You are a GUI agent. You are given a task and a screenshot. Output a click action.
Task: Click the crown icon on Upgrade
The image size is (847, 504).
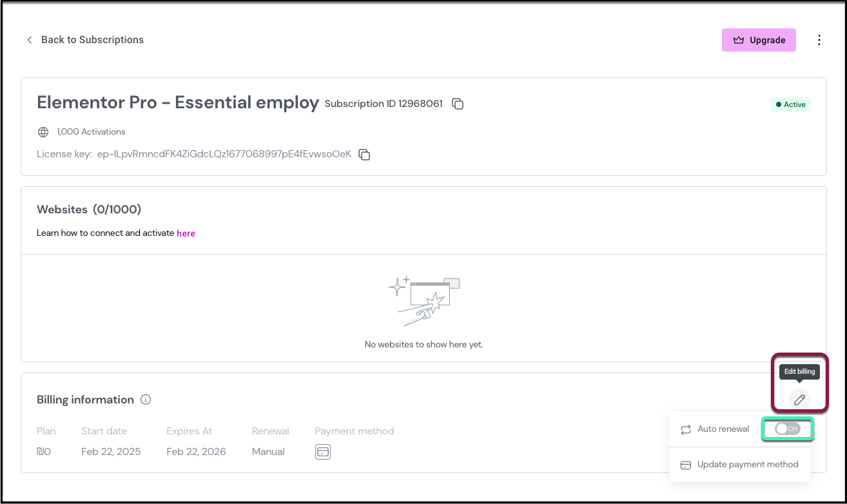(x=739, y=40)
